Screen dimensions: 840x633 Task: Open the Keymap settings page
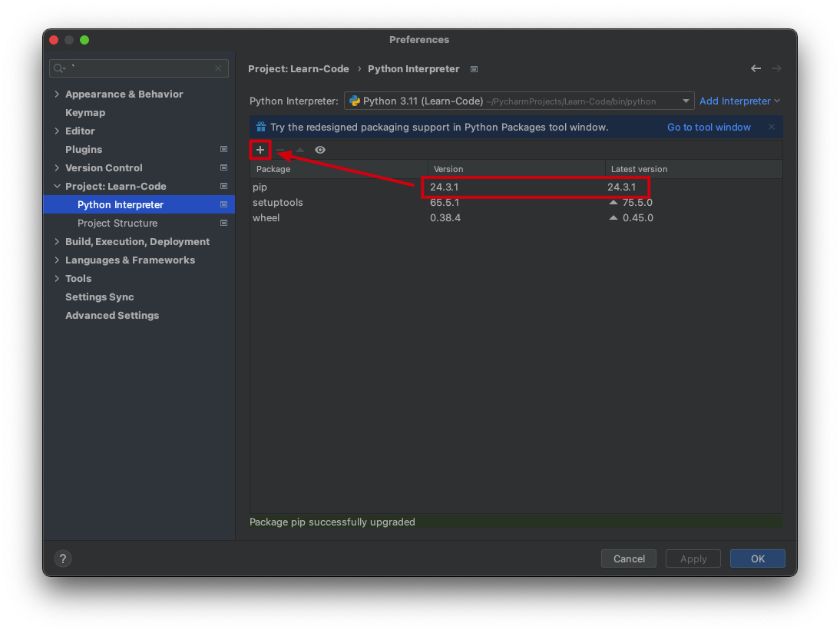coord(85,112)
